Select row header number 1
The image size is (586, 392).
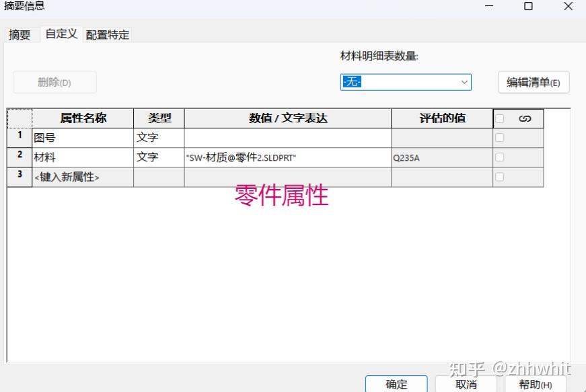point(20,138)
